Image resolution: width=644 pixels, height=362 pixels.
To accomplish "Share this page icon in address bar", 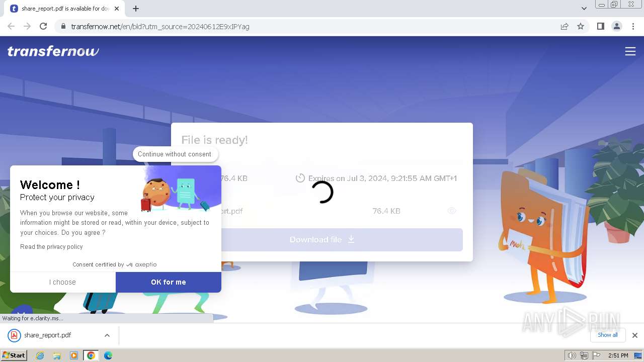I will [x=565, y=27].
